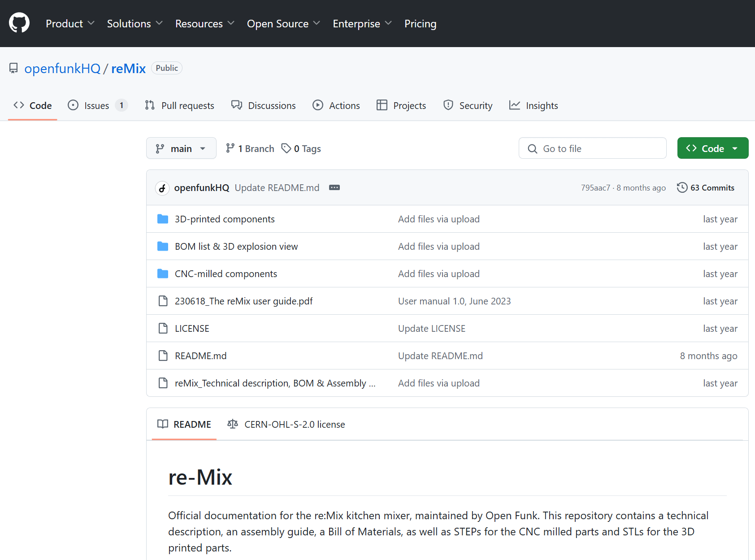Click the Projects table icon

pyautogui.click(x=382, y=105)
